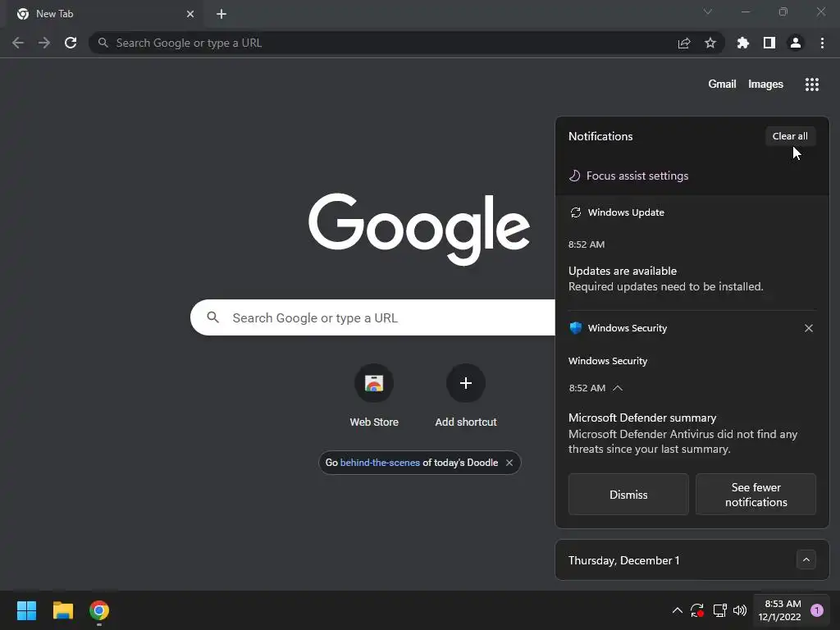Click the Windows Update notification header

coord(626,212)
